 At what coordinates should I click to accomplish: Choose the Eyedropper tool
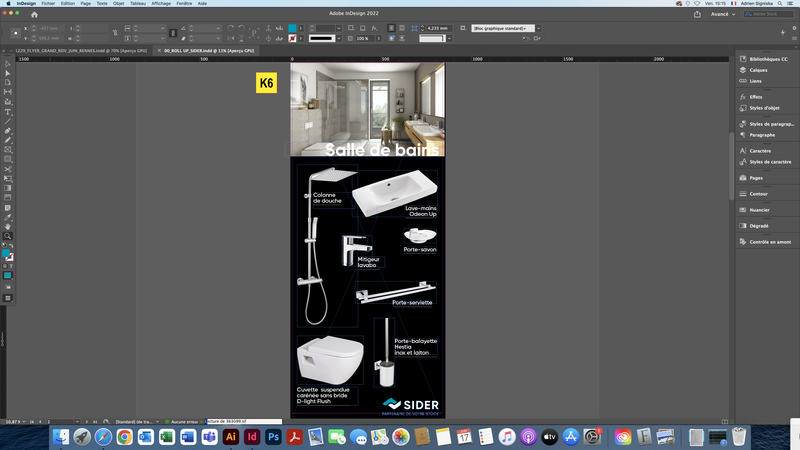tap(8, 217)
